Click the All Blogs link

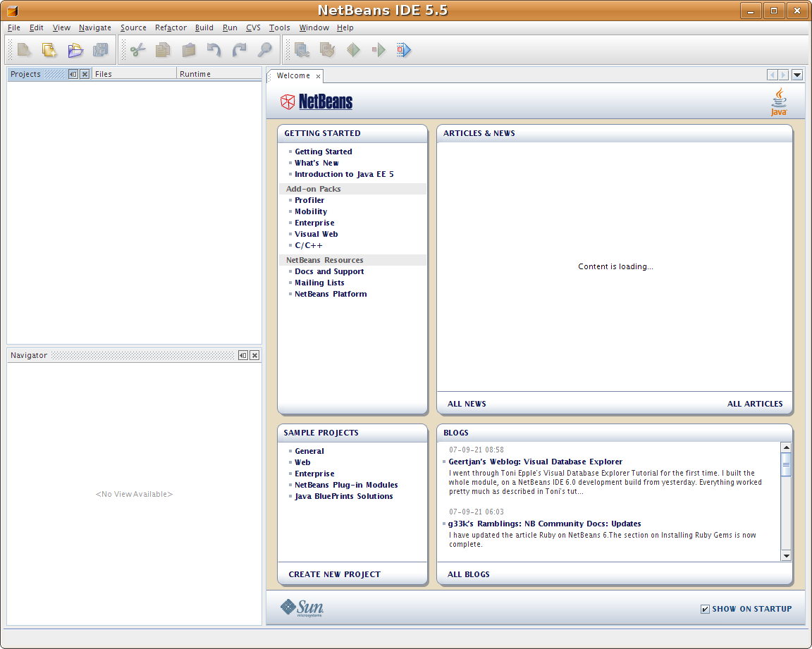[x=468, y=574]
